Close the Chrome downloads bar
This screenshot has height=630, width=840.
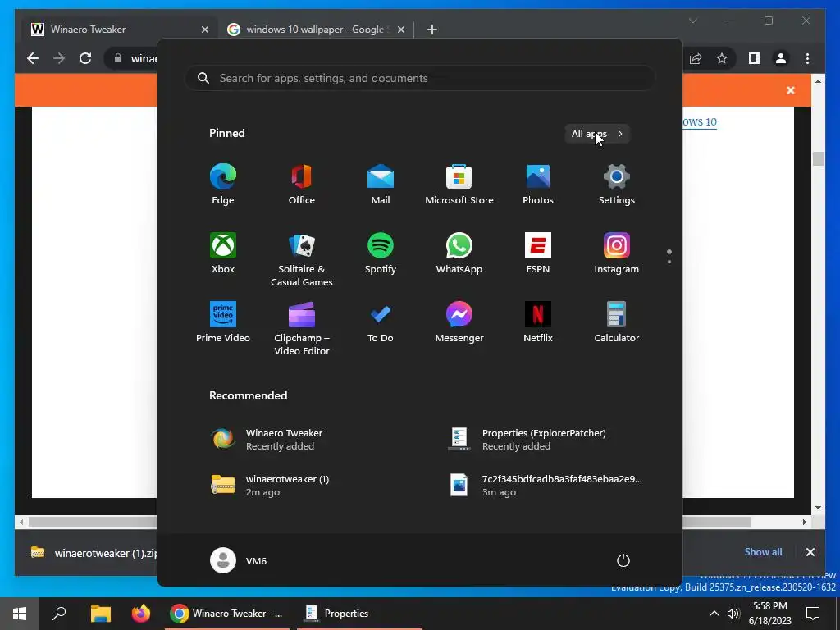(810, 552)
